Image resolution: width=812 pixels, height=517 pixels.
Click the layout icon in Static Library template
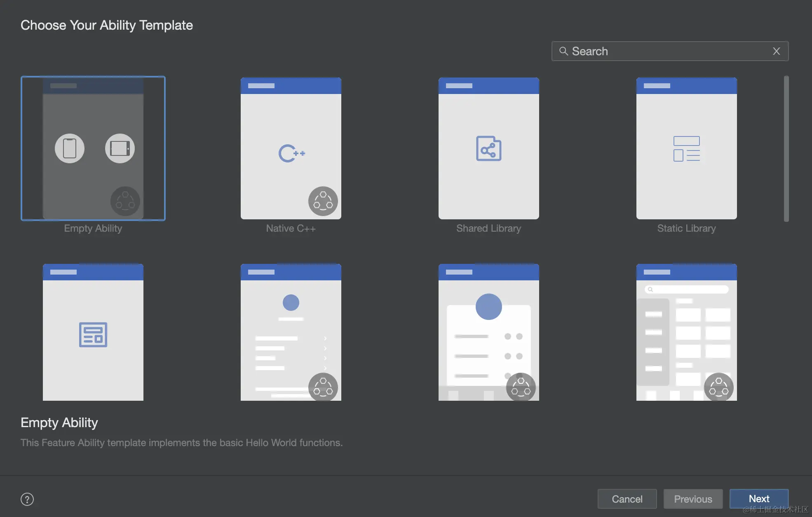click(x=686, y=148)
